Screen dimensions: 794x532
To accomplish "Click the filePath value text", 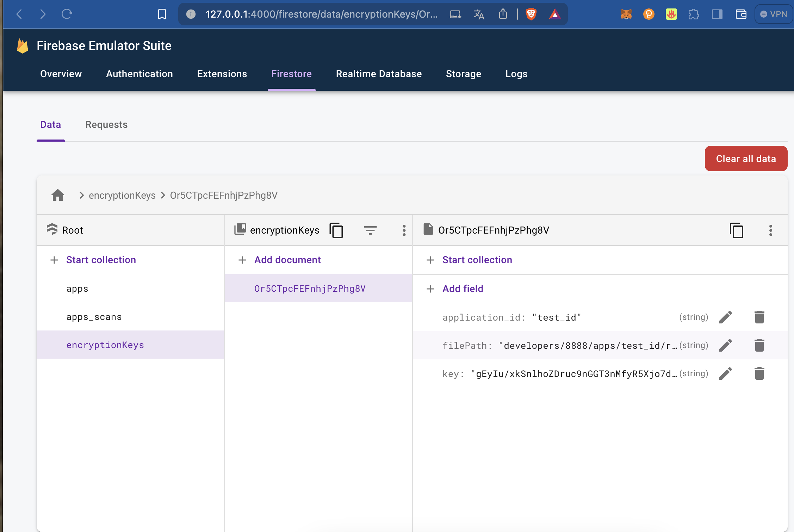I will 588,345.
